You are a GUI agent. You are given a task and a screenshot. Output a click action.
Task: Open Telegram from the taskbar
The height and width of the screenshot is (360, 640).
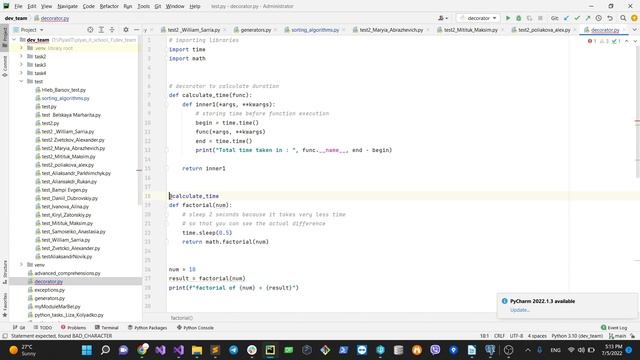(233, 350)
